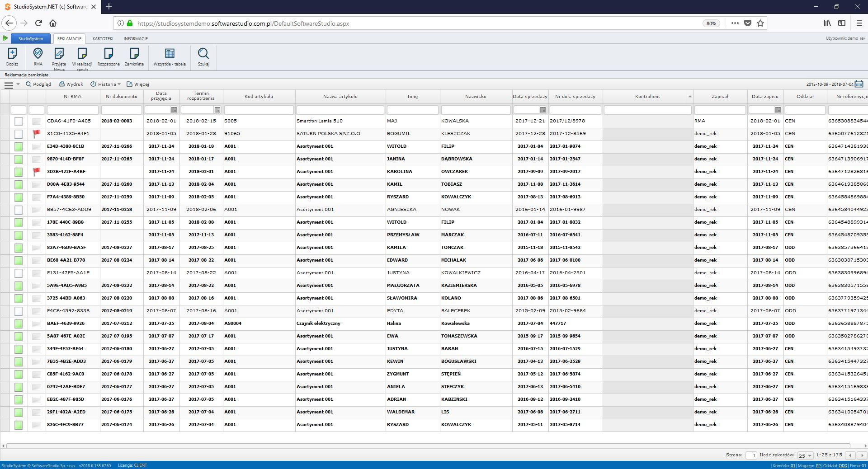868x469 pixels.
Task: Click Nazwisko filter input field
Action: pos(476,110)
